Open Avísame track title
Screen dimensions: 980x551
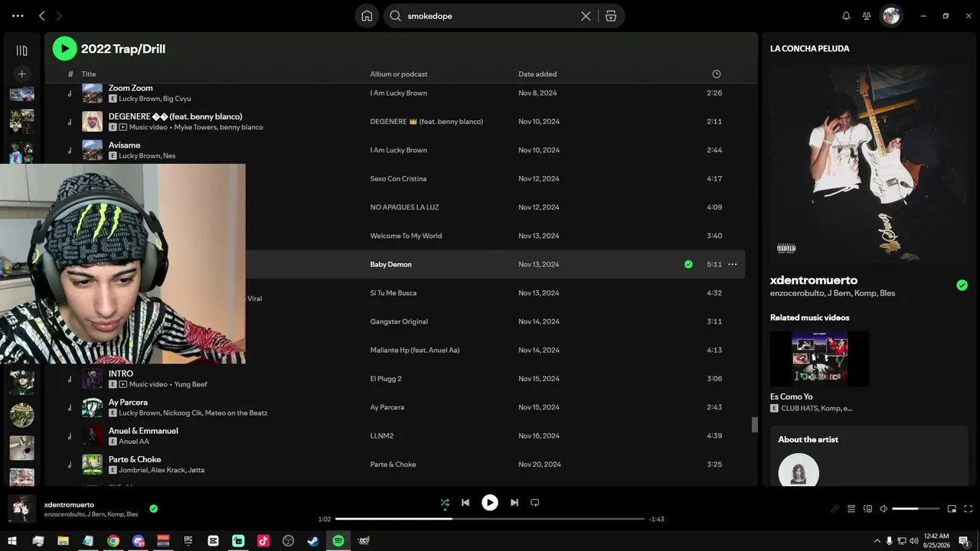[125, 145]
